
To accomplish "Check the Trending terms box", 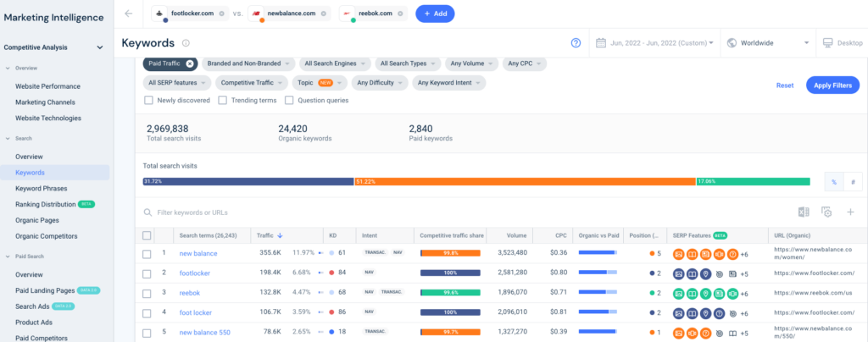I will click(223, 100).
